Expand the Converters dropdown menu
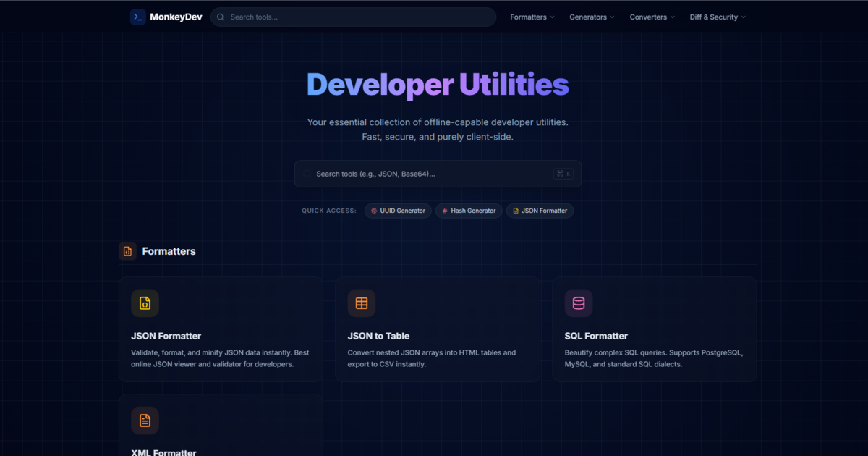 tap(651, 17)
